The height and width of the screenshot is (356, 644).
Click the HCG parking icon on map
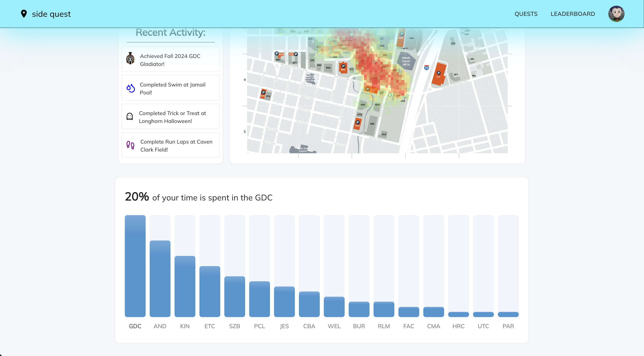[358, 123]
